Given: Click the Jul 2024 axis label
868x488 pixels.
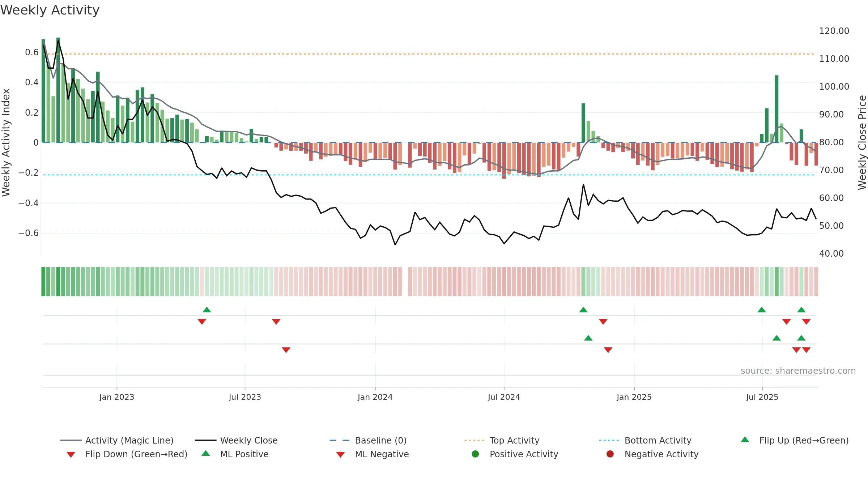Looking at the screenshot, I should 504,397.
